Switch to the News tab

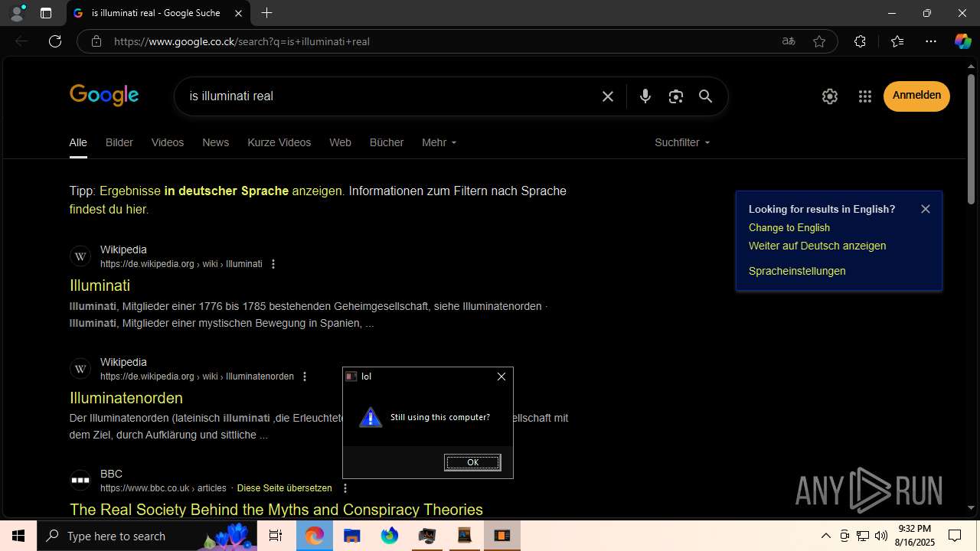(x=216, y=142)
